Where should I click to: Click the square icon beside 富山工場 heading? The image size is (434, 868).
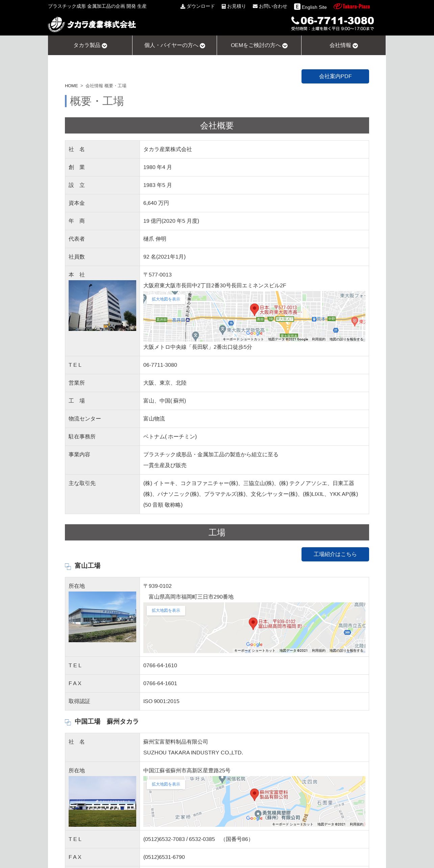pos(68,566)
